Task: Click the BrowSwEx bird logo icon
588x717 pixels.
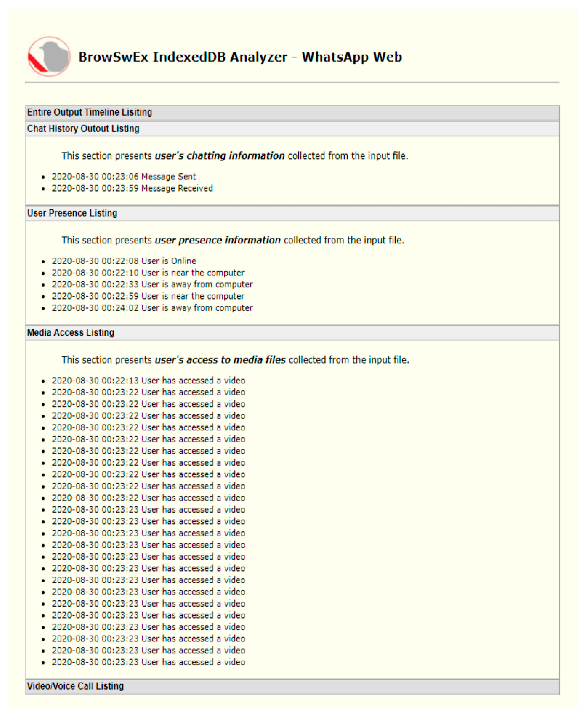Action: pyautogui.click(x=49, y=56)
